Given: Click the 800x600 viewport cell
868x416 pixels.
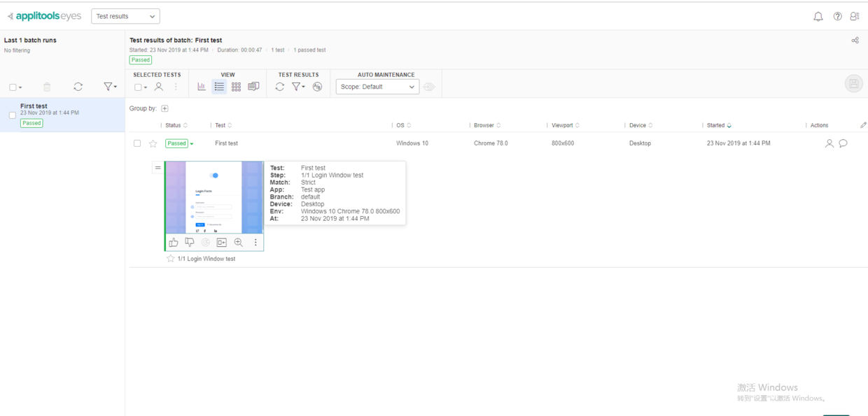Looking at the screenshot, I should click(563, 143).
